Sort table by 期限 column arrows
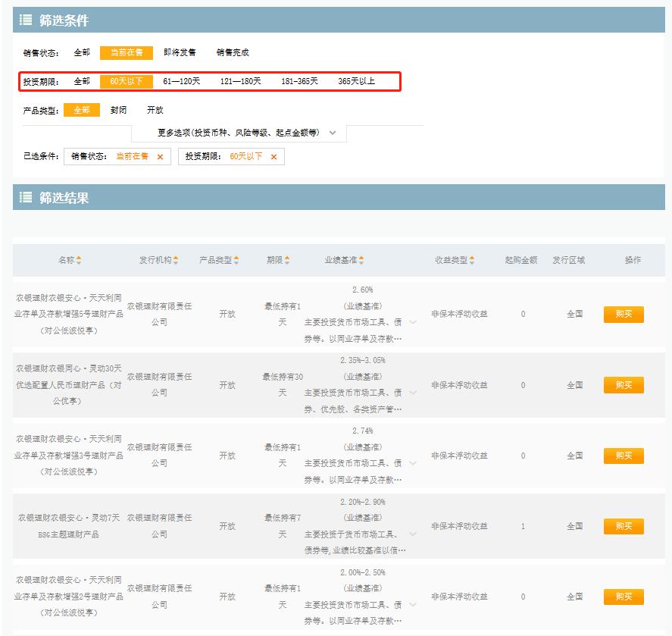The image size is (672, 636). tap(287, 260)
